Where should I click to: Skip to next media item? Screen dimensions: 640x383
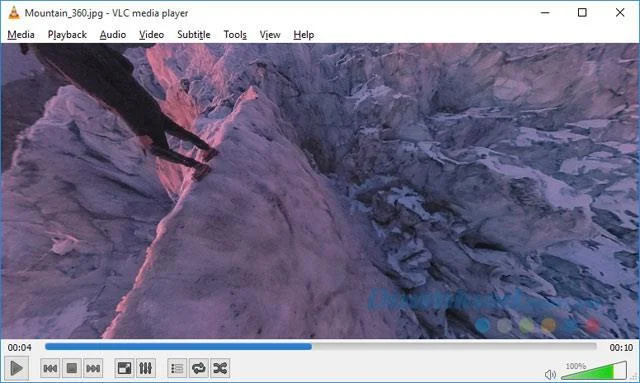pos(93,368)
